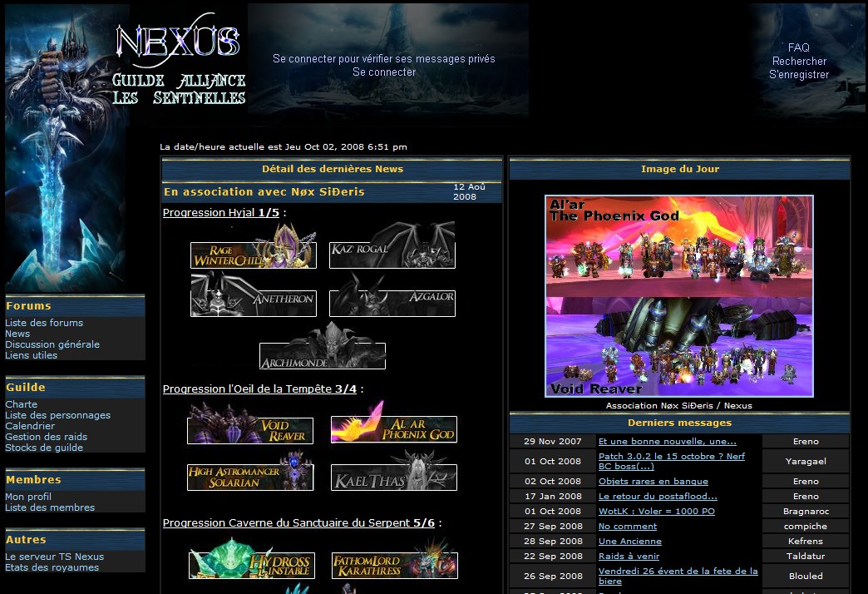The width and height of the screenshot is (868, 594).
Task: Go to Rechercher in the top menu
Action: click(x=799, y=62)
